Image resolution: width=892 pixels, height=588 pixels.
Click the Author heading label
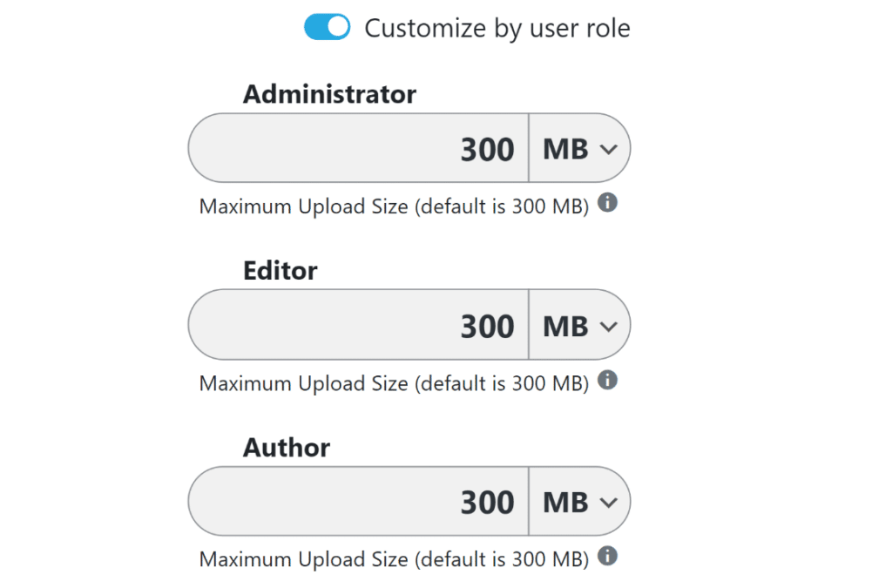[286, 447]
